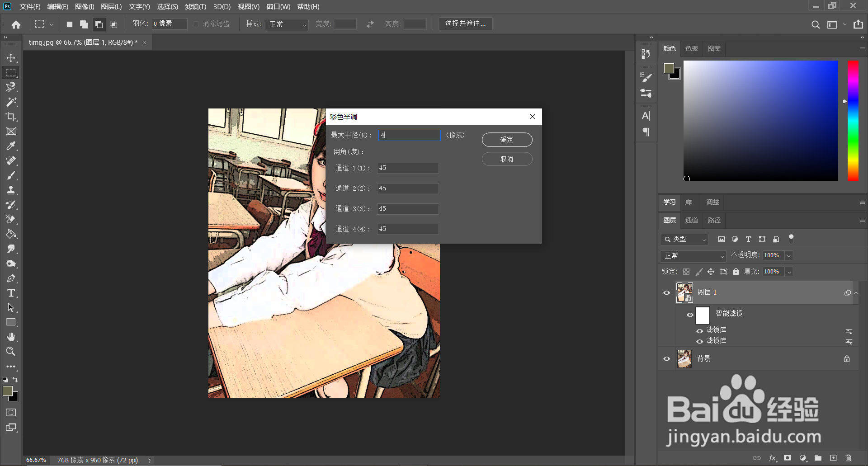Add a layer mask

click(788, 458)
